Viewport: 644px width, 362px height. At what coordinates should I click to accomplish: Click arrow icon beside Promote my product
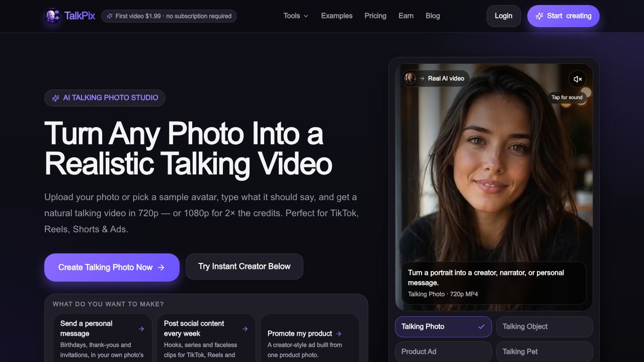tap(339, 334)
